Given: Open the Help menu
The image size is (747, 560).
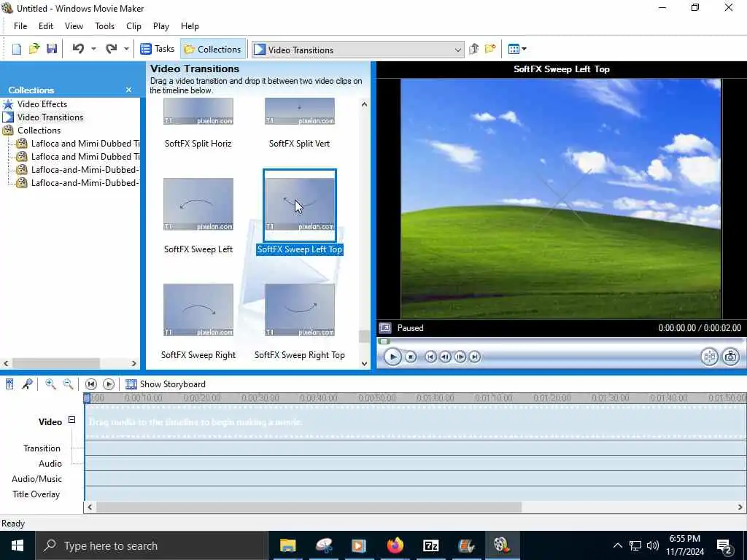Looking at the screenshot, I should click(190, 26).
